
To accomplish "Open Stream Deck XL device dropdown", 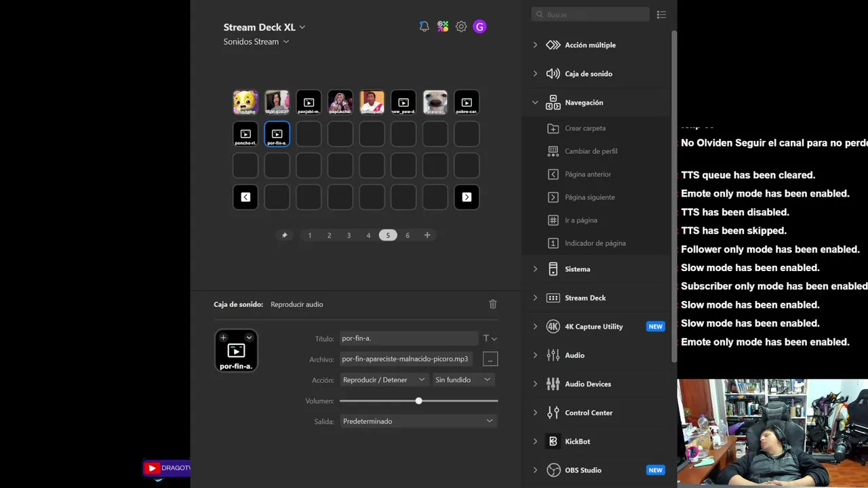I will tap(264, 27).
